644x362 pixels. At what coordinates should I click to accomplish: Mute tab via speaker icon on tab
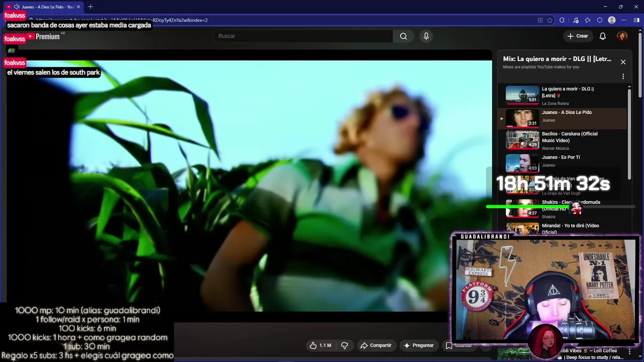[x=17, y=7]
